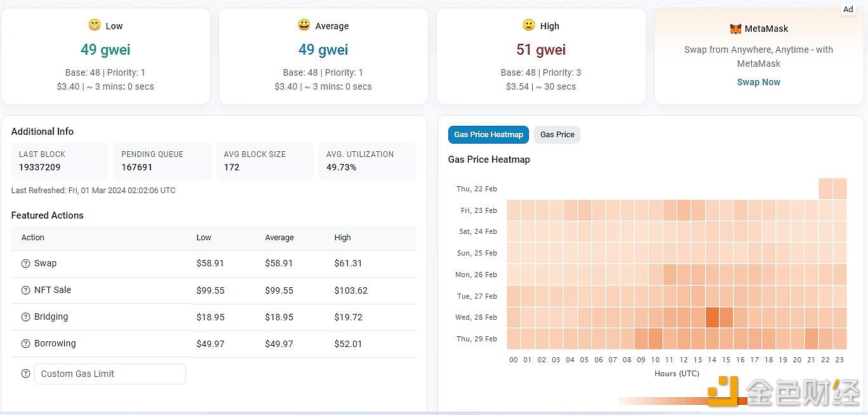Screen dimensions: 868x415
Task: Select the Thu 22 Feb 23:00 heatmap cell
Action: point(839,189)
